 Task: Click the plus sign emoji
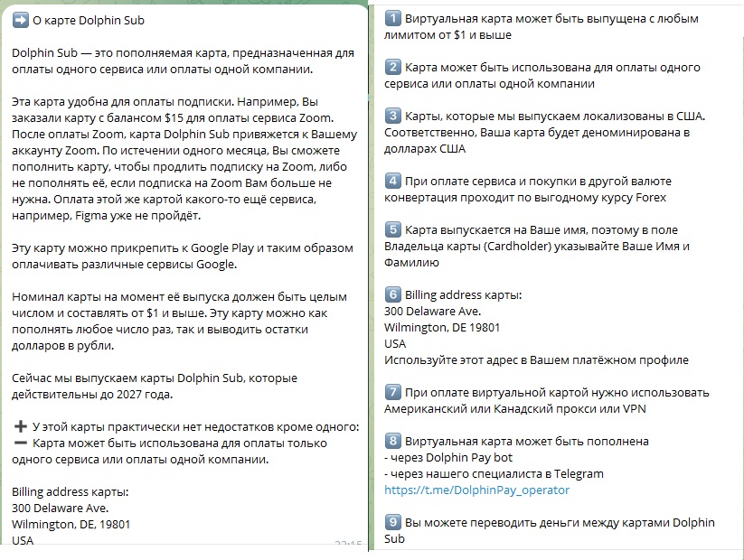20,426
